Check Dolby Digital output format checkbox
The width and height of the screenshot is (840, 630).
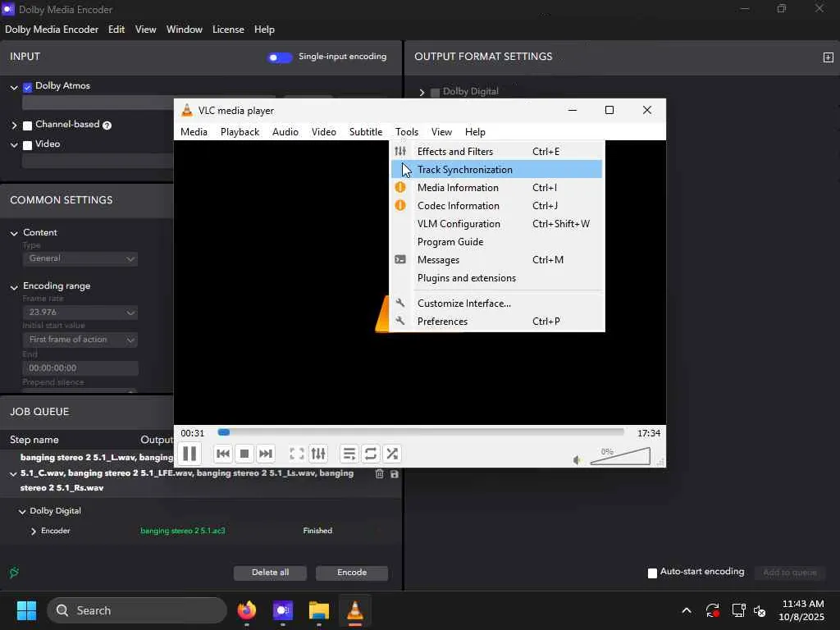pos(435,93)
